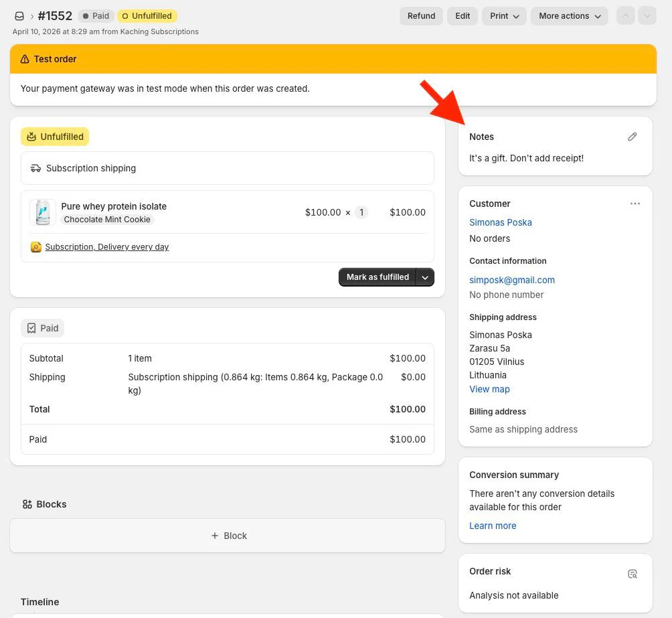Click Learn more in Conversion summary

point(493,526)
